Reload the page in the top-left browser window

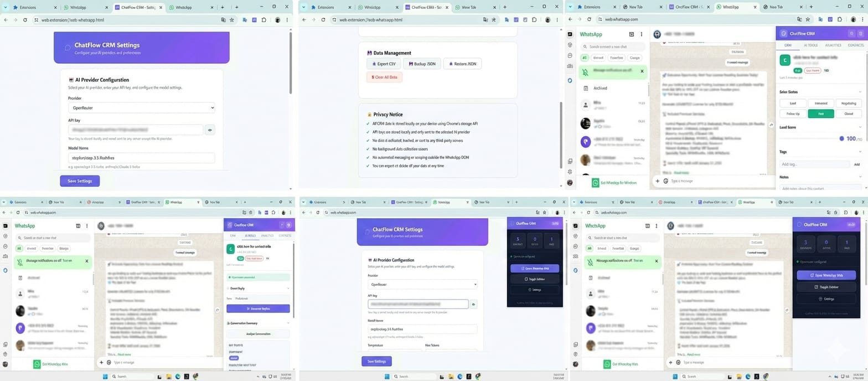coord(25,19)
